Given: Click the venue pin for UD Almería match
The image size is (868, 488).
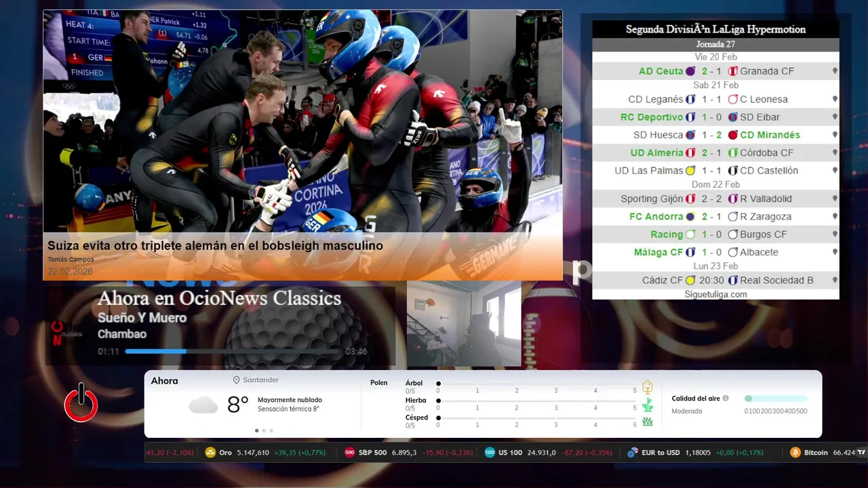Looking at the screenshot, I should (835, 153).
